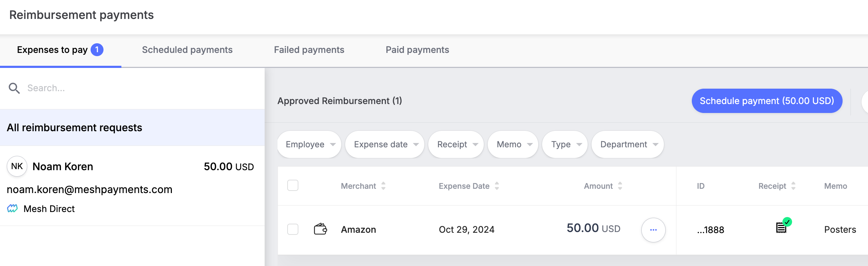Sort by Expense Date column arrows
The height and width of the screenshot is (266, 868).
pyautogui.click(x=497, y=186)
